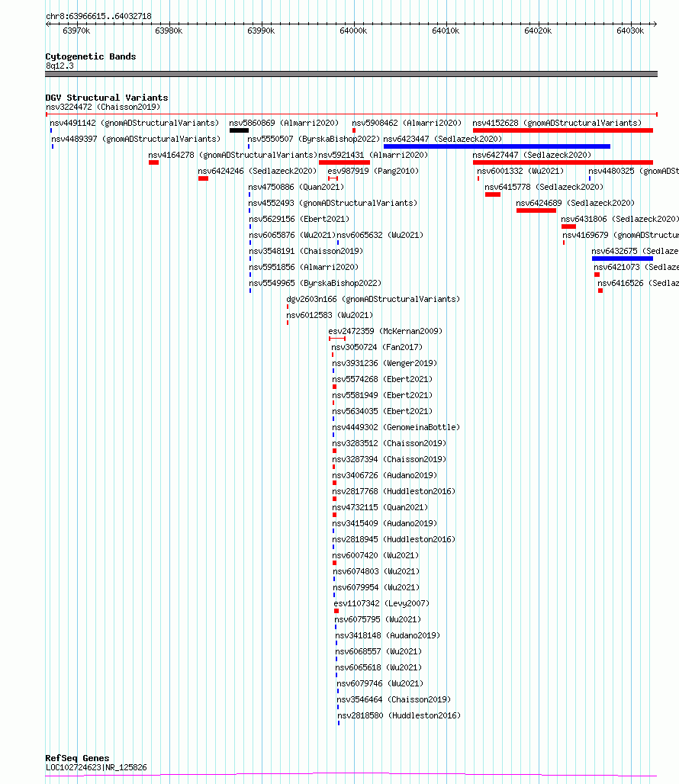679x784 pixels.
Task: Click blue bar of nsv6432675 variant
Action: tap(623, 259)
